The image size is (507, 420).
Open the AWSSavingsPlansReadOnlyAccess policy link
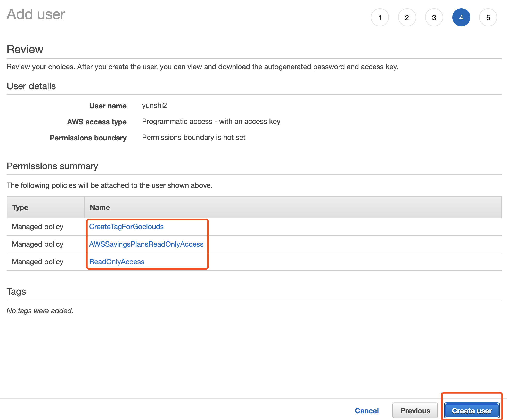(146, 244)
